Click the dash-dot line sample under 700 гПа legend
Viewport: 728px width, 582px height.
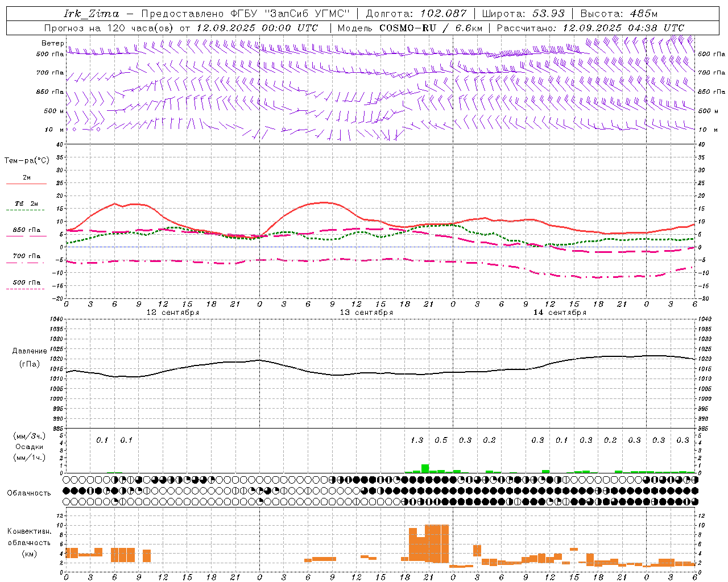(26, 263)
